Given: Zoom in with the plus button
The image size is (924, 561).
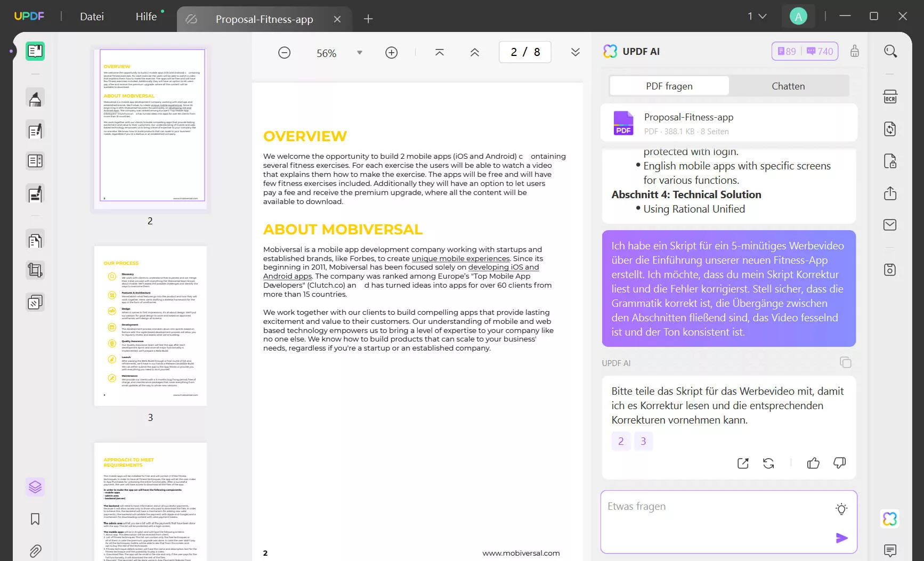Looking at the screenshot, I should click(392, 52).
